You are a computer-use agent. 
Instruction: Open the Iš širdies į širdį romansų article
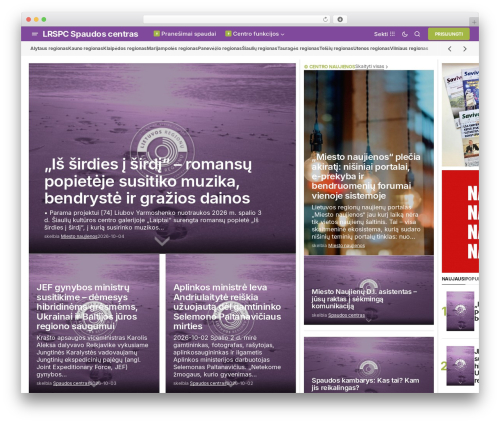pyautogui.click(x=148, y=181)
